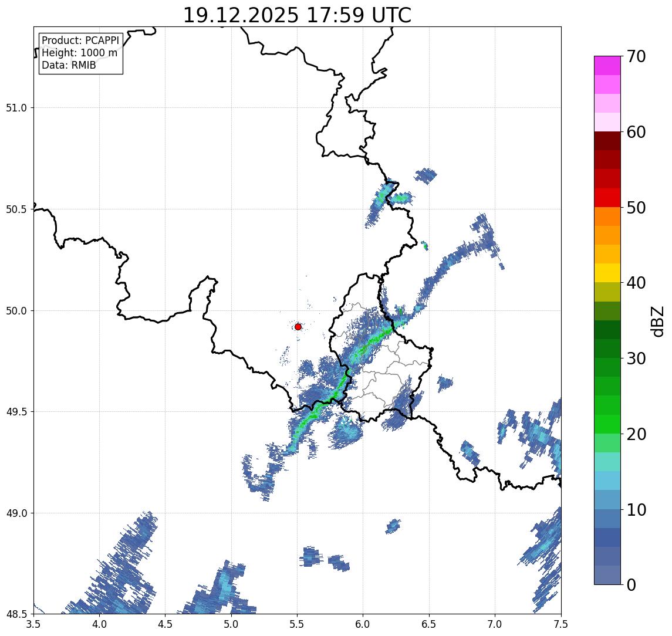This screenshot has width=672, height=636.
Task: Click the colorbar tick value 40
Action: tap(636, 283)
